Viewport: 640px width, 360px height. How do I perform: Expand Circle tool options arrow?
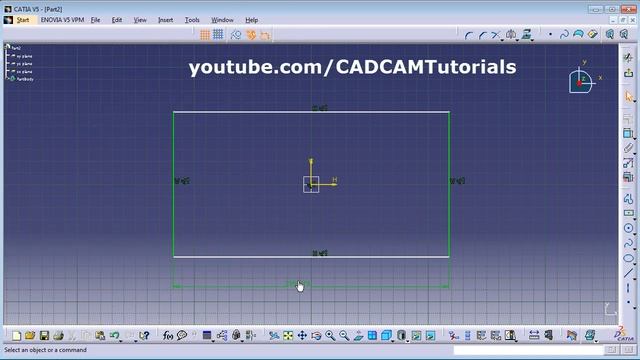[x=635, y=234]
